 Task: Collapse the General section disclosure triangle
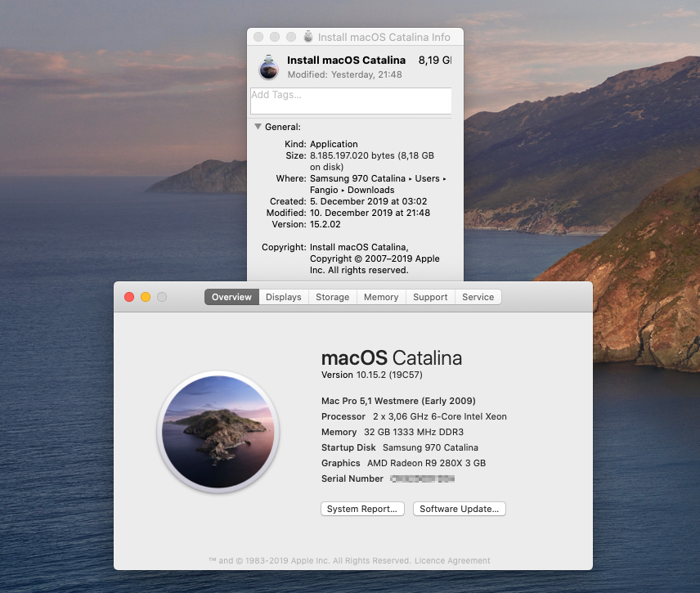(x=258, y=127)
